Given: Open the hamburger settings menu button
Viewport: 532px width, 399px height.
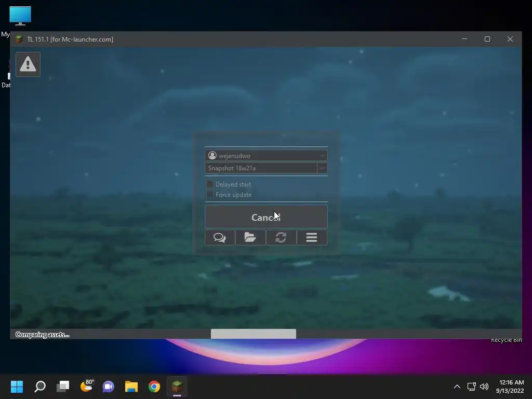Looking at the screenshot, I should (312, 237).
